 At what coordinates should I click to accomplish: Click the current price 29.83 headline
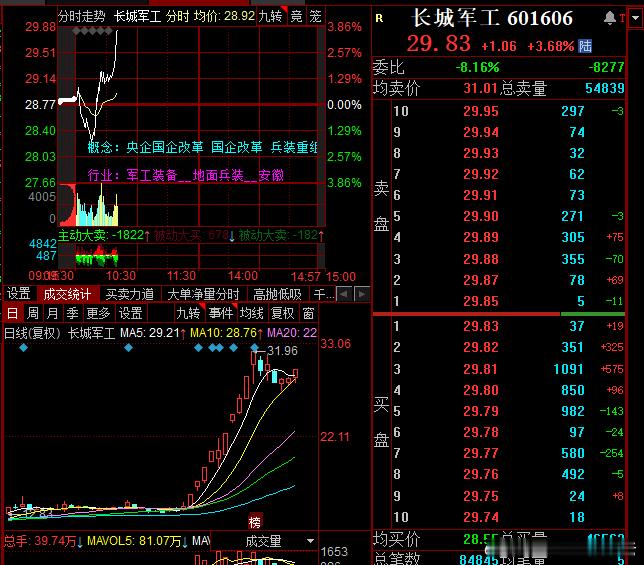439,44
